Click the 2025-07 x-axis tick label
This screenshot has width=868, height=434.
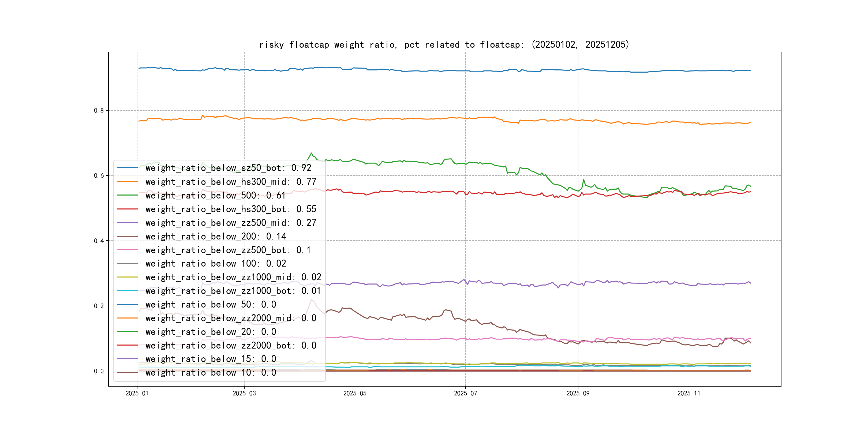(465, 393)
